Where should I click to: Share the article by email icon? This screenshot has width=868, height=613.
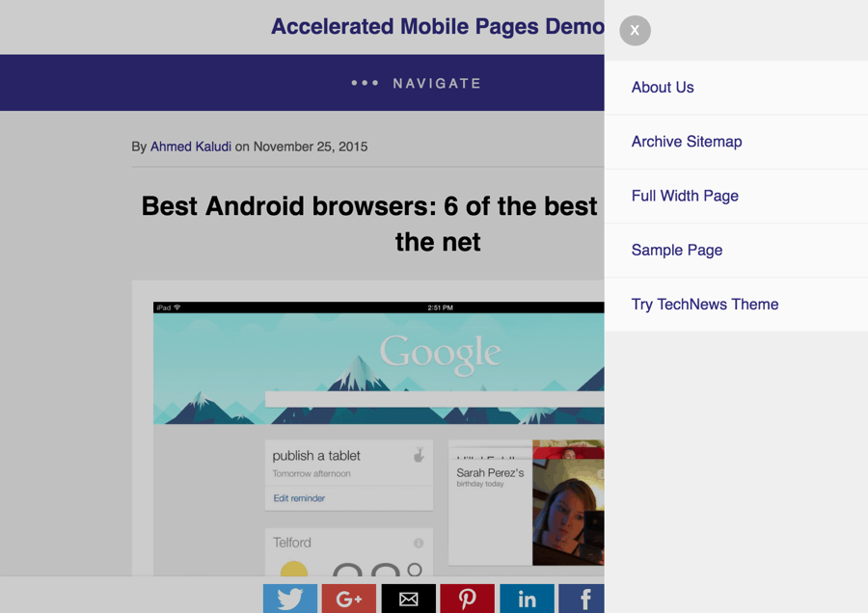(x=409, y=599)
